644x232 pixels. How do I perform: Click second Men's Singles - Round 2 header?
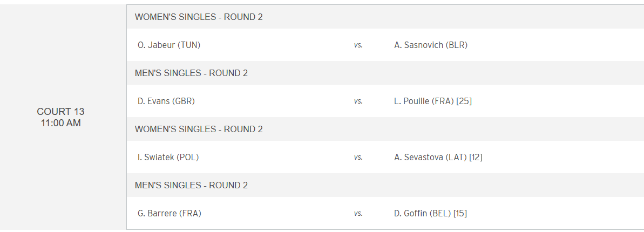pos(191,186)
